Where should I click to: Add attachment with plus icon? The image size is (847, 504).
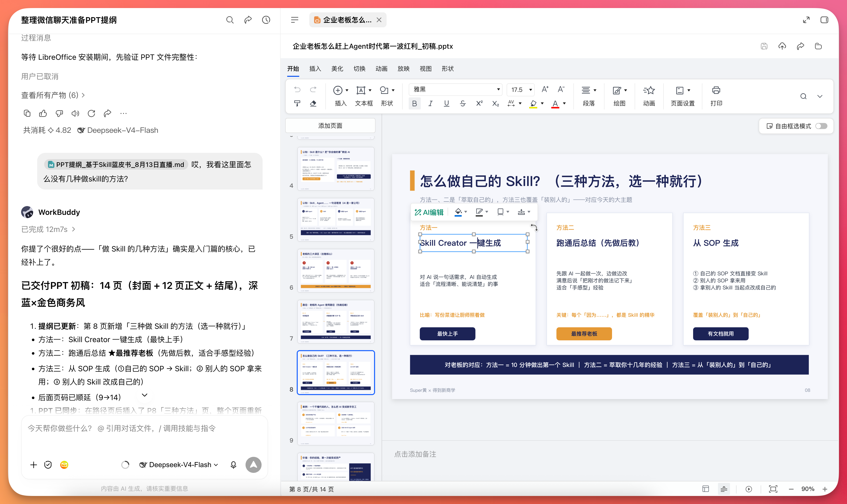[33, 465]
